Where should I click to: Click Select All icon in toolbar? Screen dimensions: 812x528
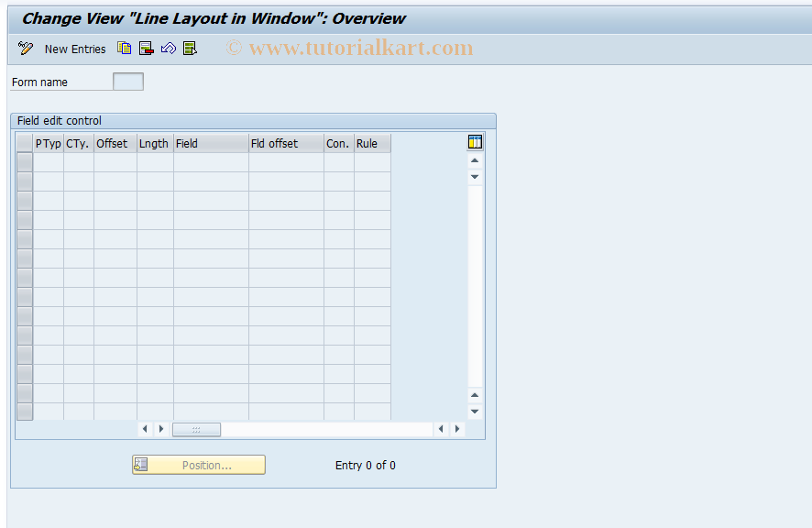tap(190, 49)
